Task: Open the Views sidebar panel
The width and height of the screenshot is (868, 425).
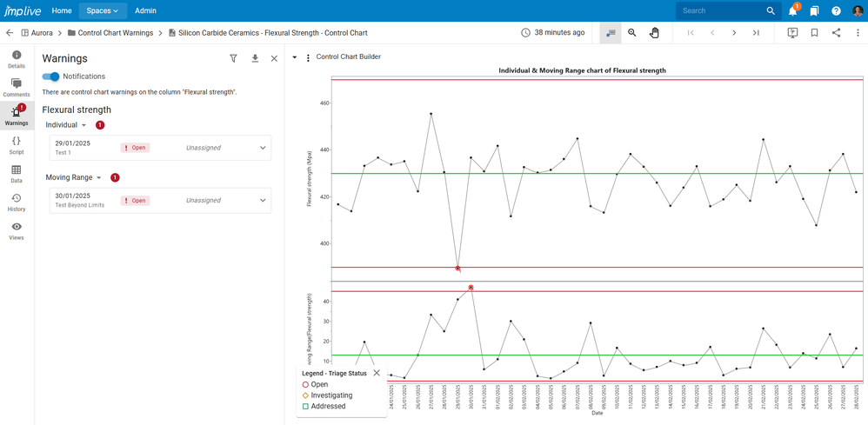Action: click(17, 231)
